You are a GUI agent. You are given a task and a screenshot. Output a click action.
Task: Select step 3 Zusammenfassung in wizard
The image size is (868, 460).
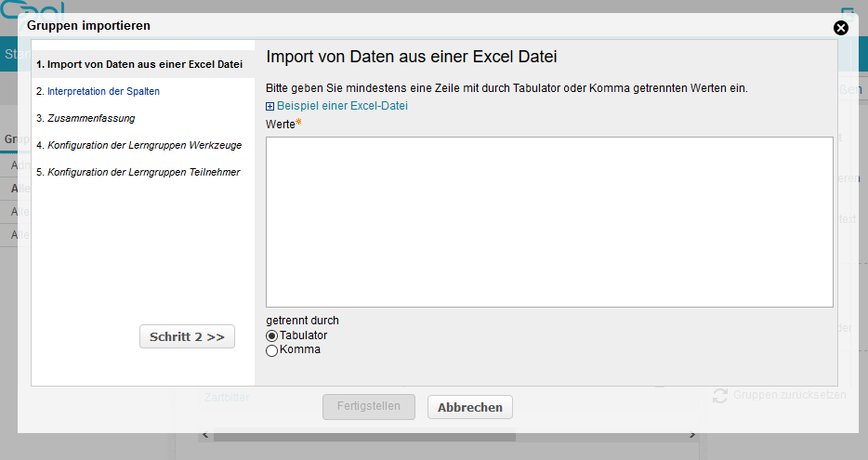click(x=85, y=118)
